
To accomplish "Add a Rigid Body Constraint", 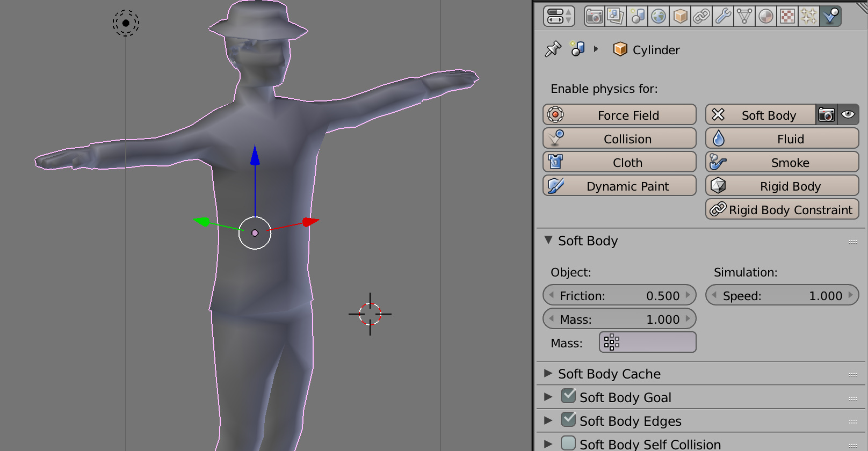I will click(782, 209).
